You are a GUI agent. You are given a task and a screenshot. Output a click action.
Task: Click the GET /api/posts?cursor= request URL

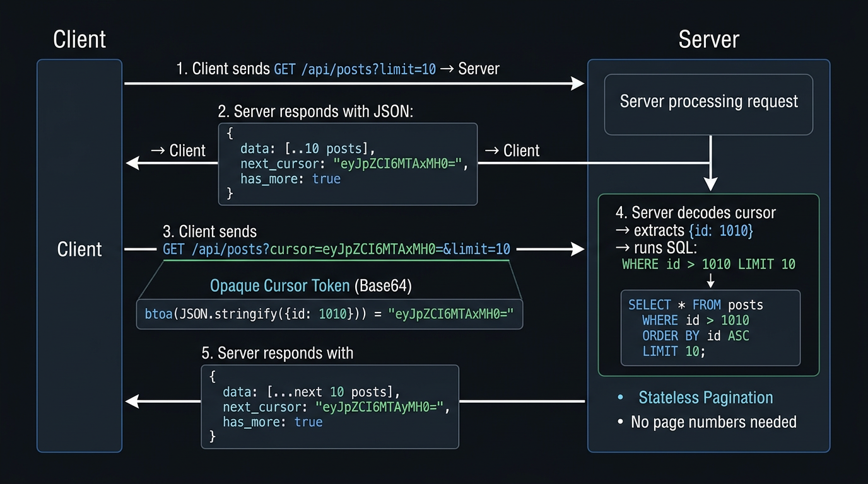[336, 249]
